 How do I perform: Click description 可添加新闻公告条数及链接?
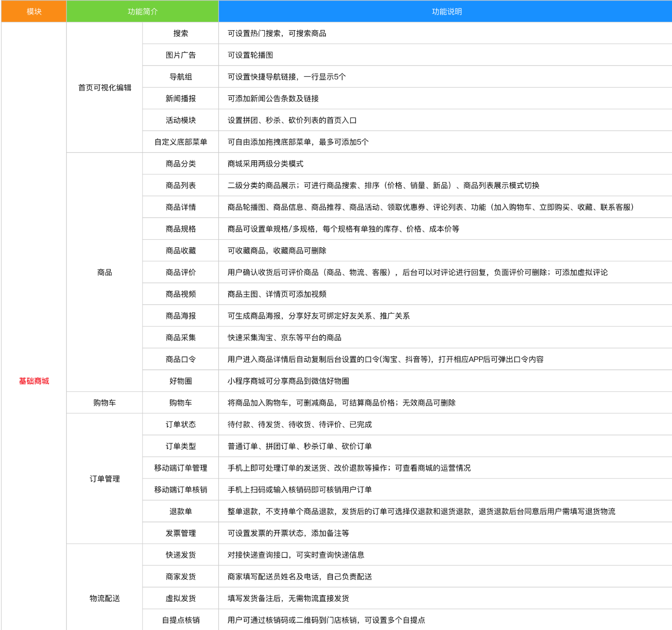tap(273, 98)
